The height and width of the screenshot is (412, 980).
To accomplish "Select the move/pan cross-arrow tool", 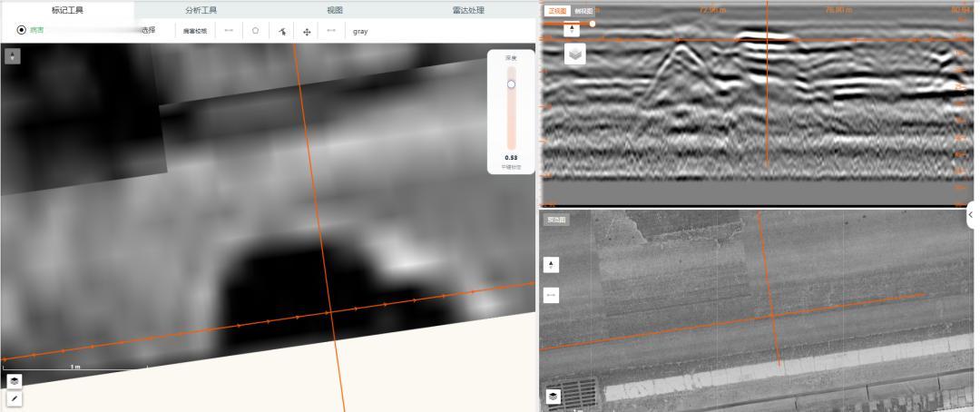I will [x=307, y=31].
